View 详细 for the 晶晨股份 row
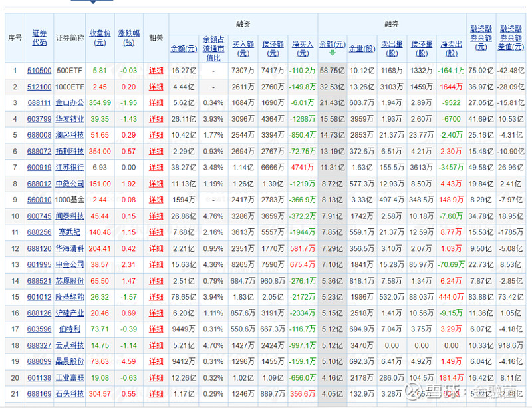 pyautogui.click(x=156, y=361)
